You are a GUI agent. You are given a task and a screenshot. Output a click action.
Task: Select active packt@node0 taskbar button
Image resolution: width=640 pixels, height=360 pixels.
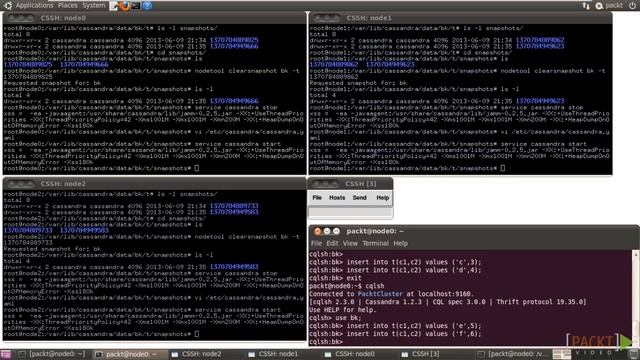pos(129,354)
